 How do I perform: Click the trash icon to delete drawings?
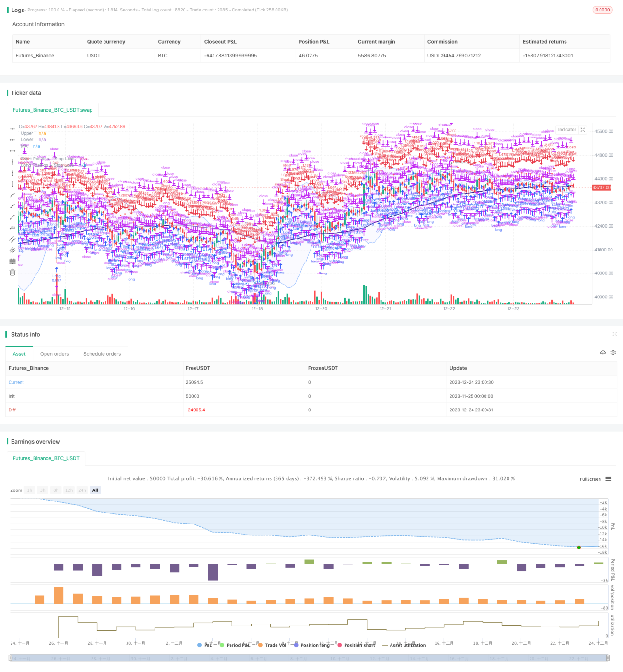coord(12,272)
